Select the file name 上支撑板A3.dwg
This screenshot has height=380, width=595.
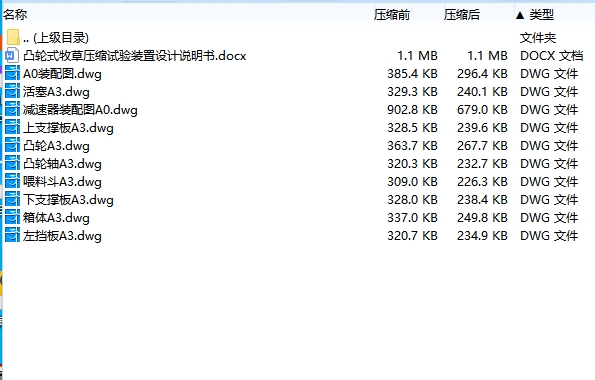click(68, 128)
